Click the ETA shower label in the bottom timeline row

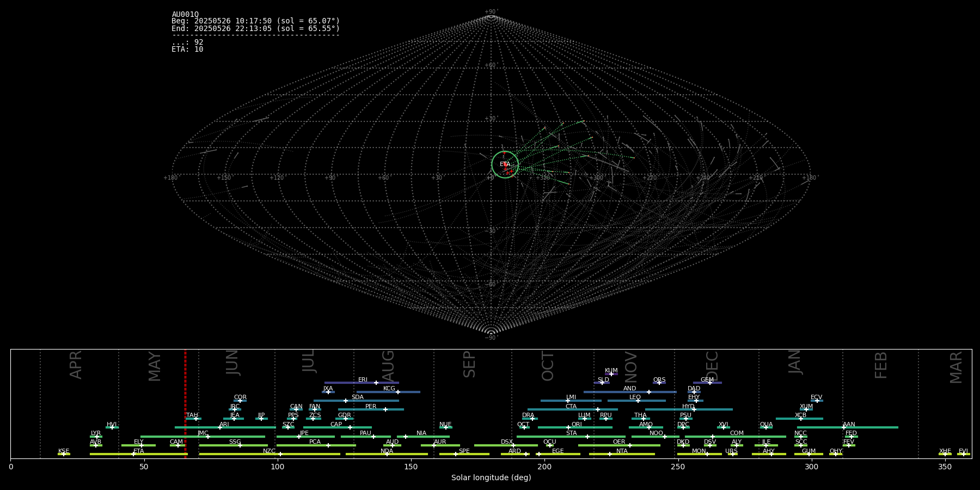tap(138, 451)
